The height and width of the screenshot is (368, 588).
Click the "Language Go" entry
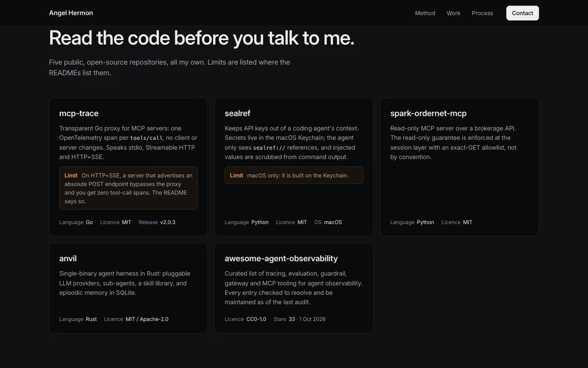coord(76,222)
